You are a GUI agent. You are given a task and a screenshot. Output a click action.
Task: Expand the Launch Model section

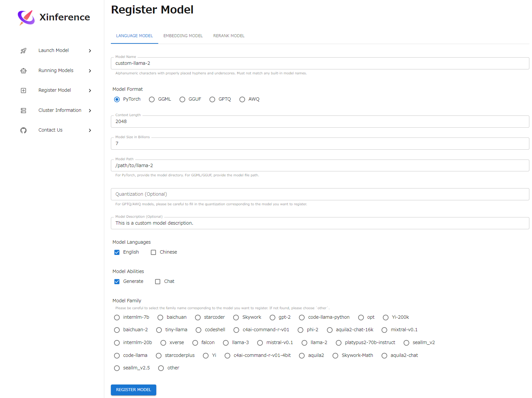click(89, 50)
